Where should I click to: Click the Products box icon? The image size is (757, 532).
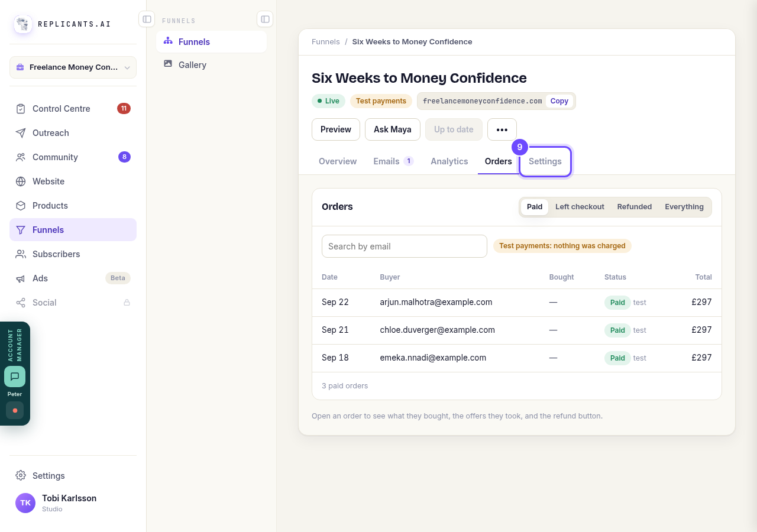click(x=21, y=206)
